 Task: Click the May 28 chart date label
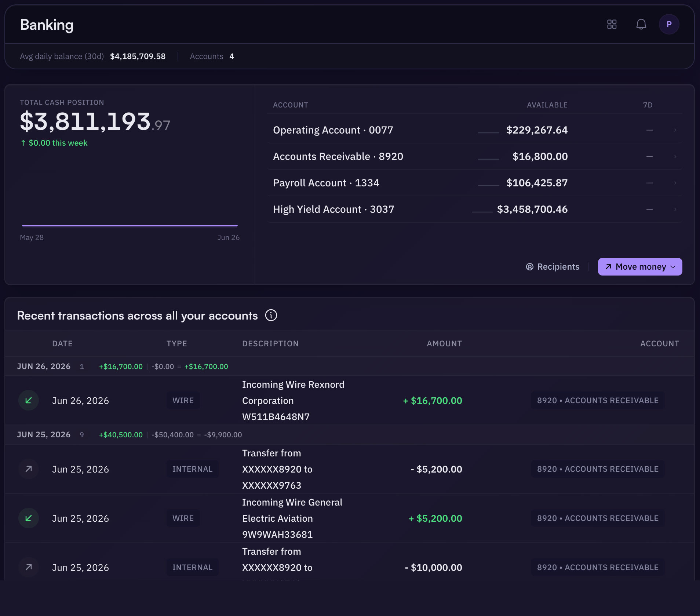(x=32, y=237)
